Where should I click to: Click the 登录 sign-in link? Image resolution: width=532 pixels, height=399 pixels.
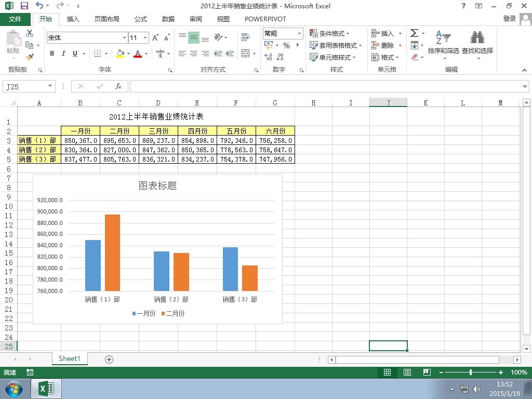509,19
